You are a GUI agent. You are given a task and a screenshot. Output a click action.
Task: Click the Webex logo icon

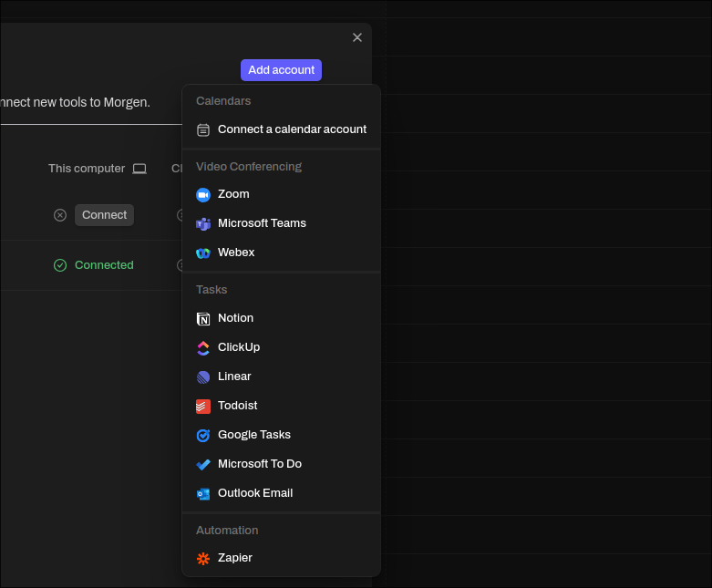point(203,253)
